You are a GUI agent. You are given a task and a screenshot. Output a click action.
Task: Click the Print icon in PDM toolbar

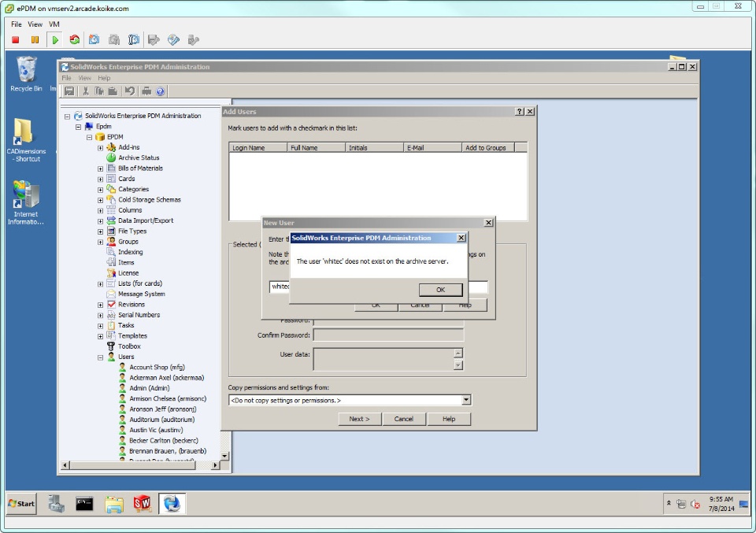(146, 91)
